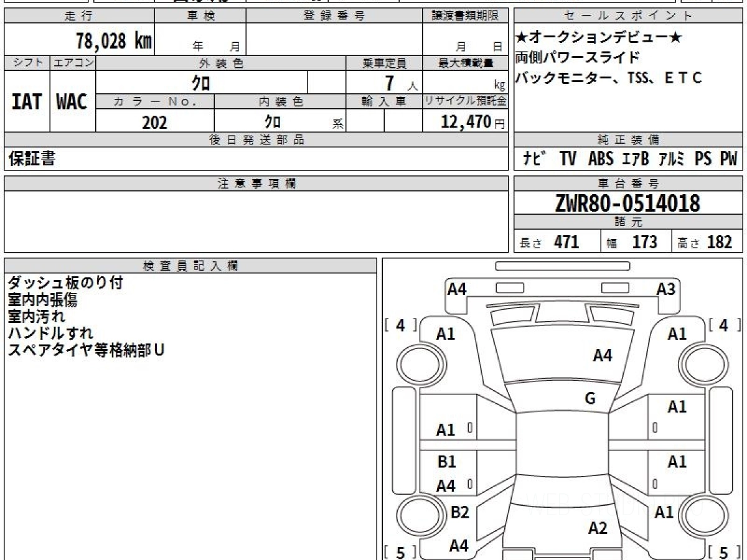Viewport: 747px width, 560px height.
Task: Select the エアB equipment item
Action: tap(636, 159)
